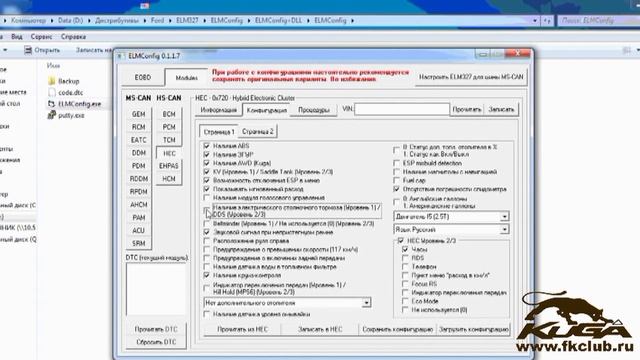This screenshot has width=640, height=360.
Task: Select the PAM module
Action: [x=138, y=218]
